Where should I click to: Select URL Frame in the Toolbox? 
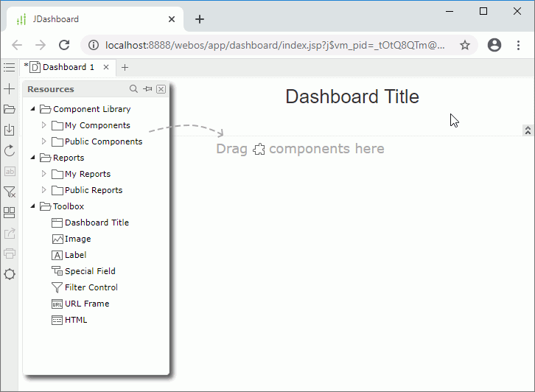86,304
